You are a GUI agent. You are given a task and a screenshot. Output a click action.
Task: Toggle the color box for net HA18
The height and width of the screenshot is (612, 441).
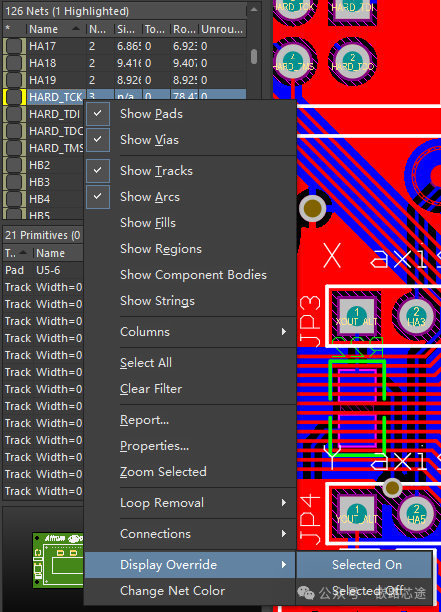pyautogui.click(x=14, y=63)
